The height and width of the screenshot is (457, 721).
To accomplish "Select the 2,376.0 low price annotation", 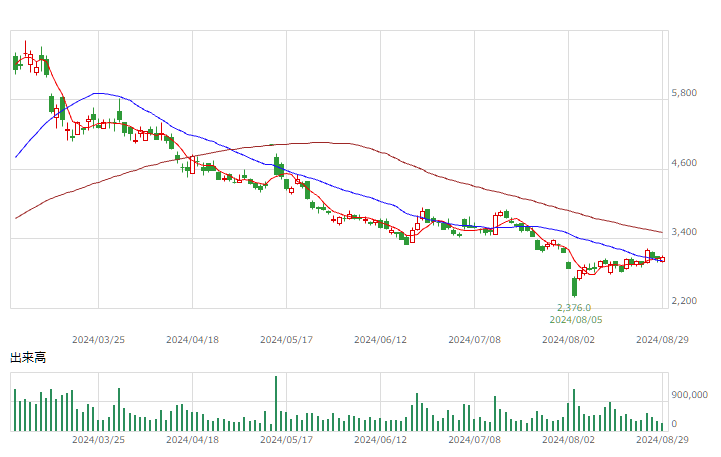I will [x=574, y=308].
